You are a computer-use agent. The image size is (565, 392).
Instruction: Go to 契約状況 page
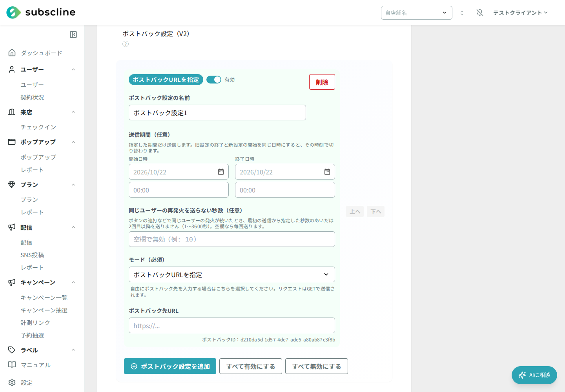click(x=32, y=97)
